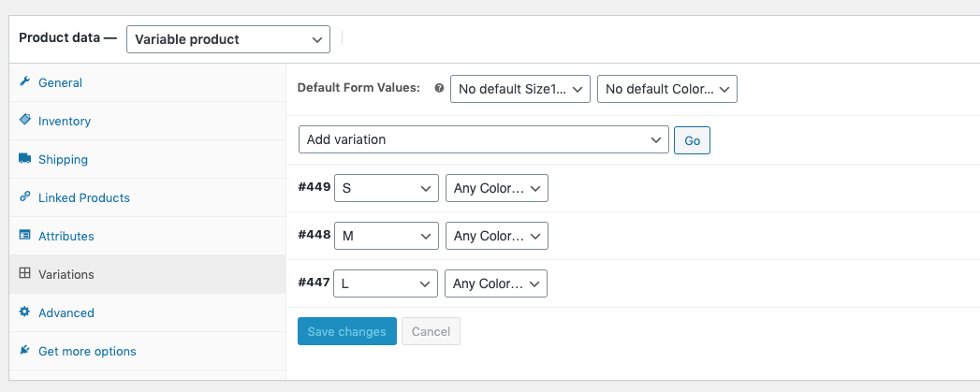Click the Shipping truck icon
The height and width of the screenshot is (392, 980).
25,159
